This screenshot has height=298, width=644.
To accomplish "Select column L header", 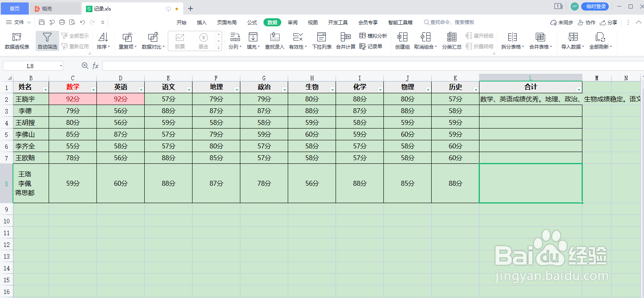I will pos(531,78).
